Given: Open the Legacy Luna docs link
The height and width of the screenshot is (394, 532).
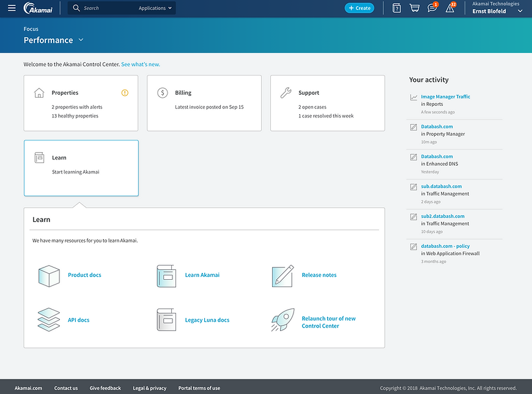Looking at the screenshot, I should point(207,320).
